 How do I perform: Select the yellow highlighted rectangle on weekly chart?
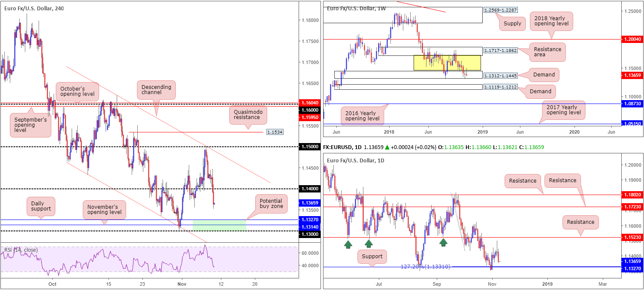pos(447,63)
